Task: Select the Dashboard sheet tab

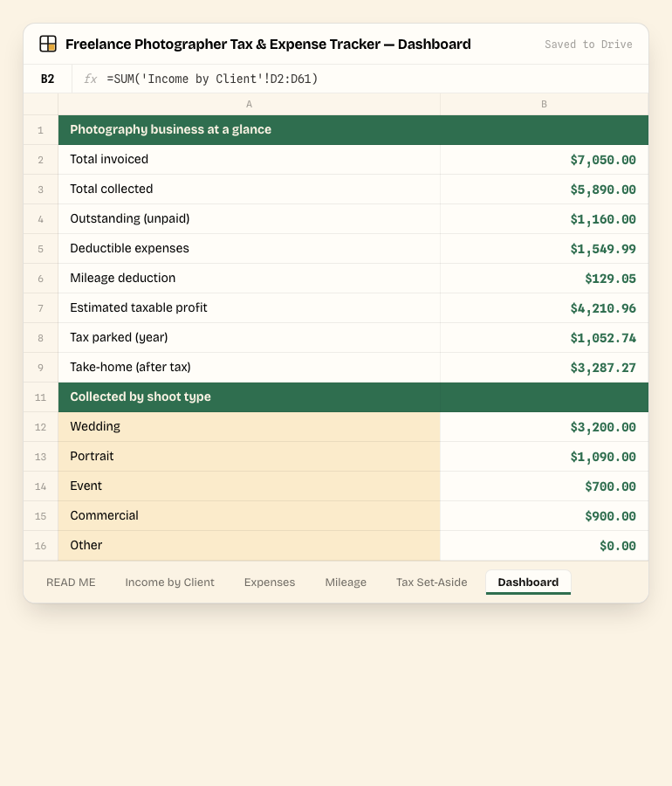Action: point(528,583)
